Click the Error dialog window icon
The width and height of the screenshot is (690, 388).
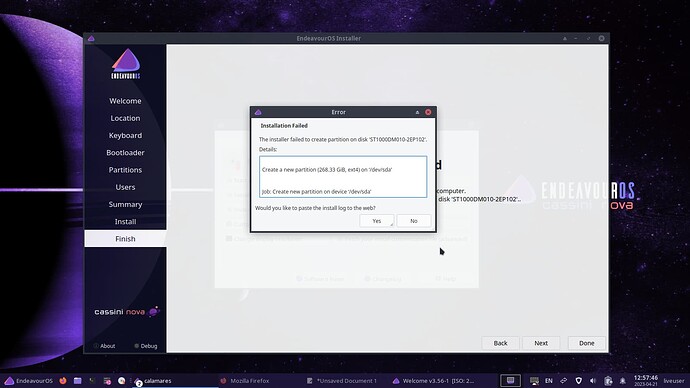click(258, 112)
